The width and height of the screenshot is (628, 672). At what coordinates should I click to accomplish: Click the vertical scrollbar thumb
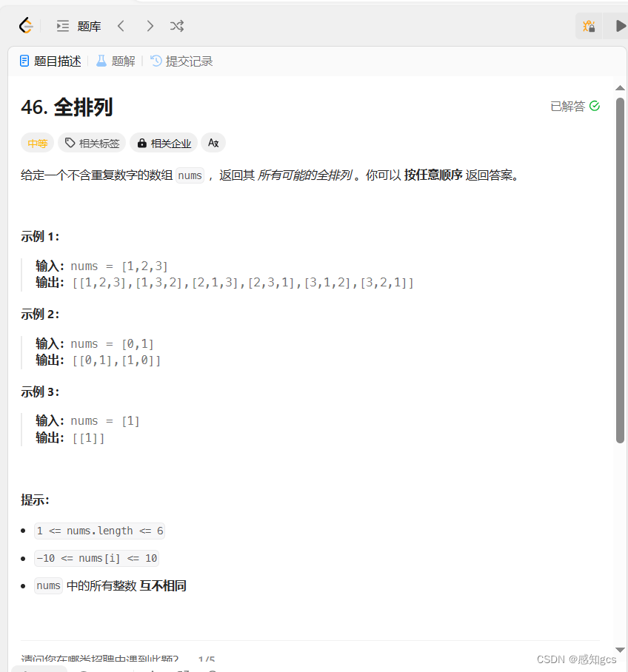(x=620, y=270)
